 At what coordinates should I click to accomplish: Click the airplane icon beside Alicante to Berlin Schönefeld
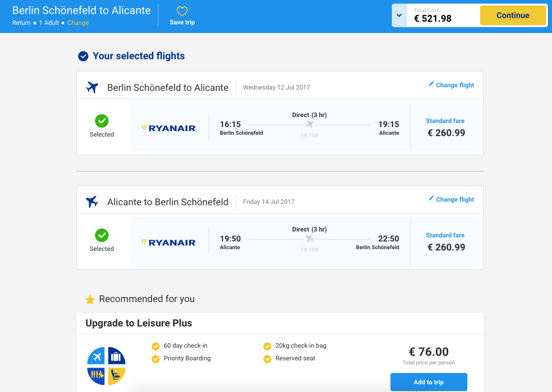pos(92,202)
